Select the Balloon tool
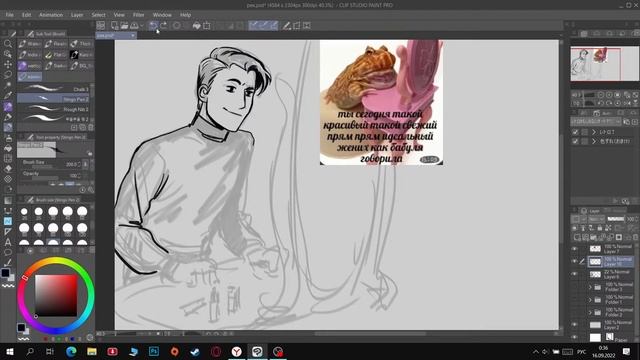640x360 pixels. [7, 252]
